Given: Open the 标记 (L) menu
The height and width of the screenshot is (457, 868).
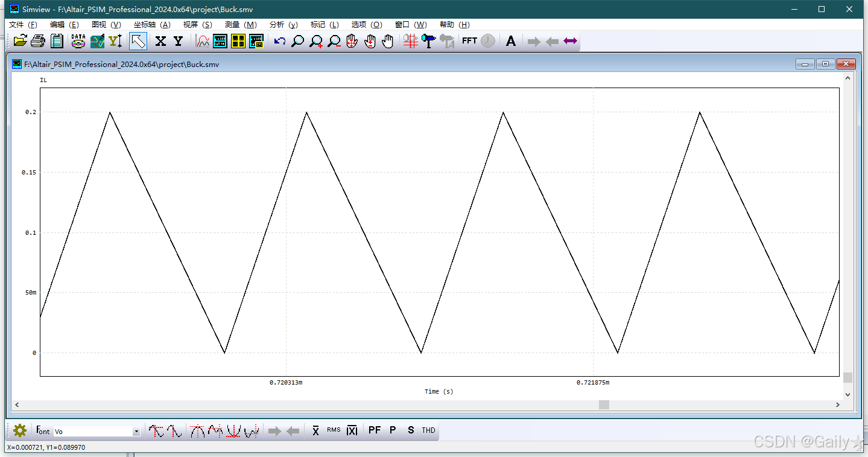Looking at the screenshot, I should pos(325,25).
